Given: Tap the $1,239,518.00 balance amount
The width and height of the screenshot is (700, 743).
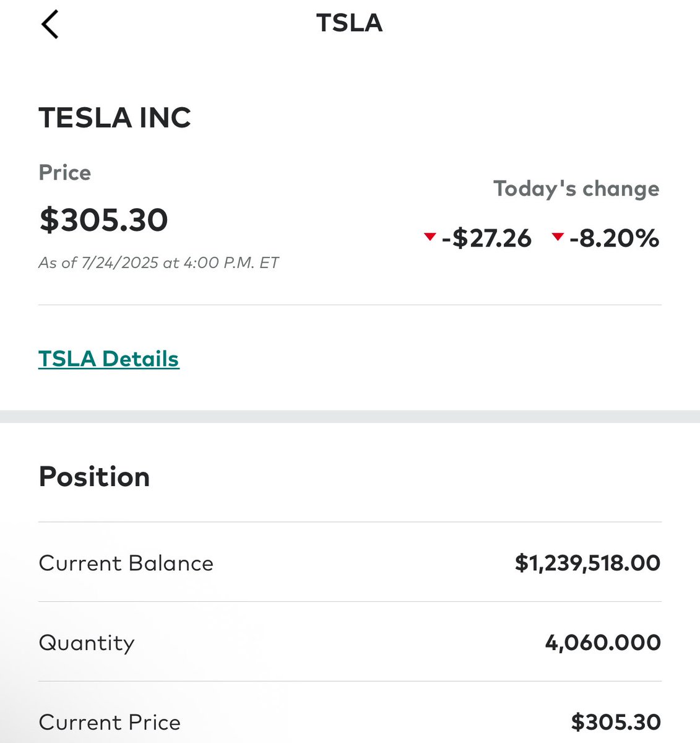Looking at the screenshot, I should 587,563.
